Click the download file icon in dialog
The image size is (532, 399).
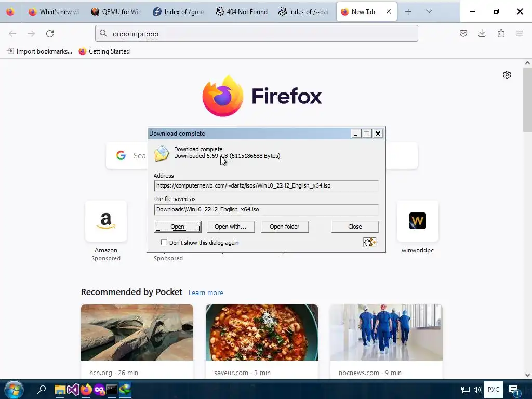coord(162,153)
